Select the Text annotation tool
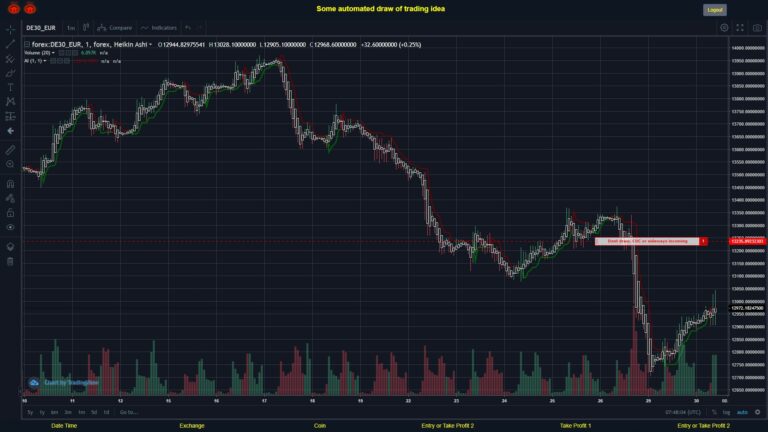 tap(10, 88)
